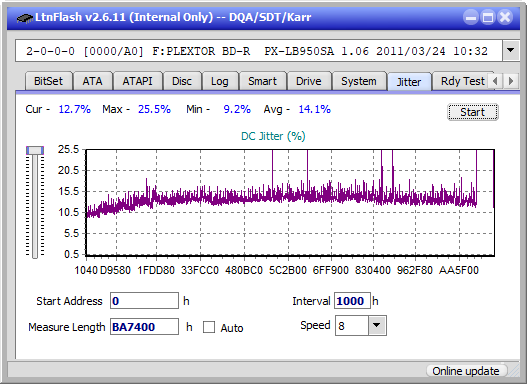Click the window resize grip corner

(513, 371)
